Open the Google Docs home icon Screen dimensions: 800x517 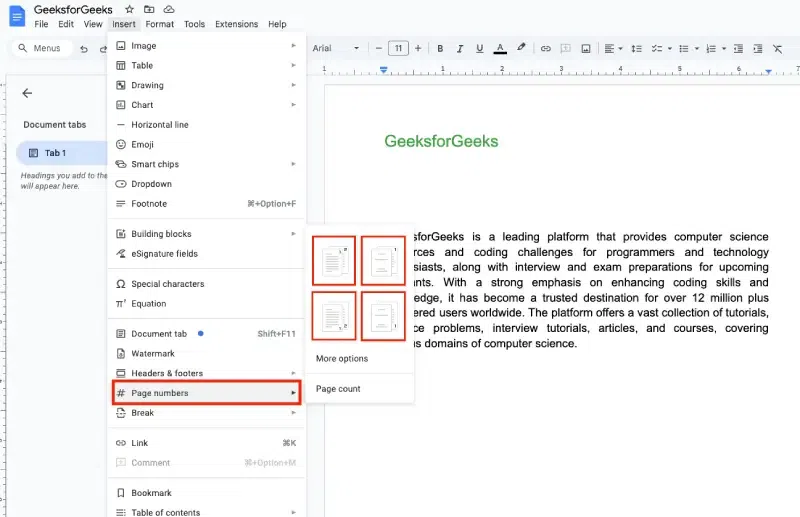tap(17, 16)
